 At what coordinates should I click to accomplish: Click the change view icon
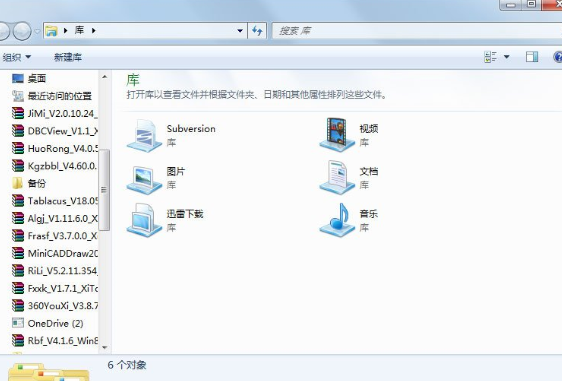click(x=490, y=57)
